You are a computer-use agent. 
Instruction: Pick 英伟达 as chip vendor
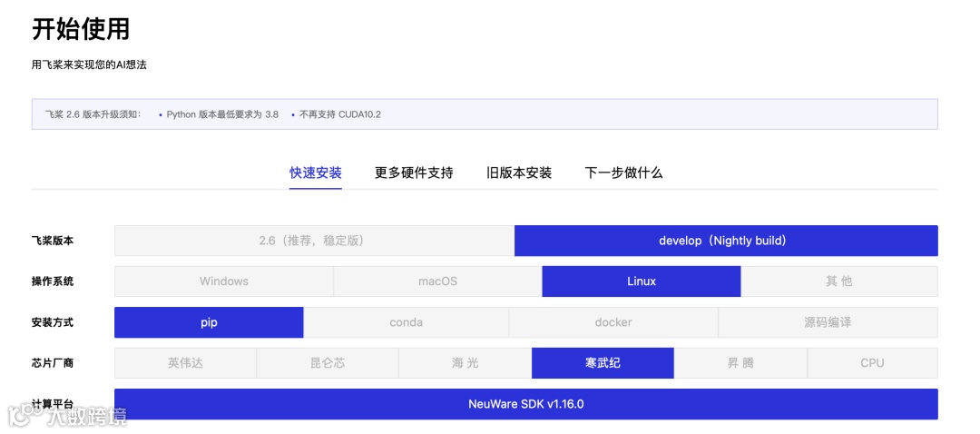[185, 363]
